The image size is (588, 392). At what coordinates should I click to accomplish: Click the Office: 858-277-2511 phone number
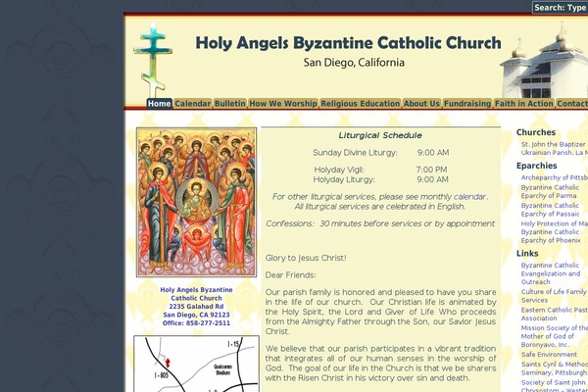pyautogui.click(x=196, y=323)
